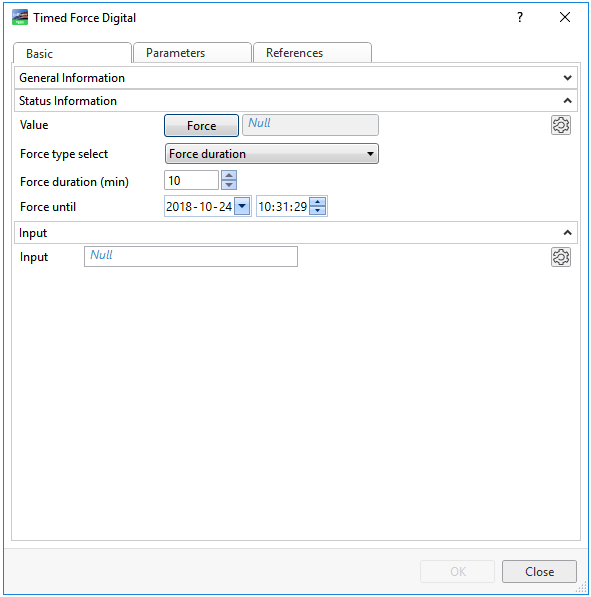591x597 pixels.
Task: Open the Force until date picker dropdown
Action: pyautogui.click(x=242, y=206)
